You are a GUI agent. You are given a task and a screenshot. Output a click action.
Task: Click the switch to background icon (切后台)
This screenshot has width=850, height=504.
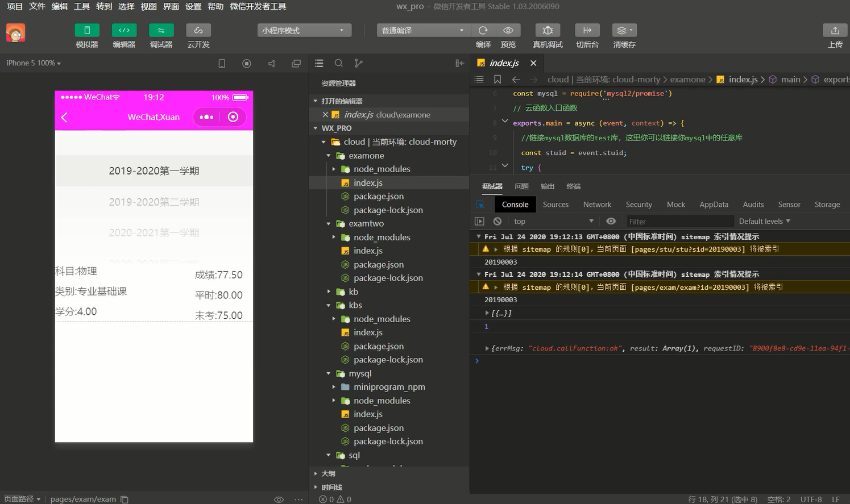587,30
